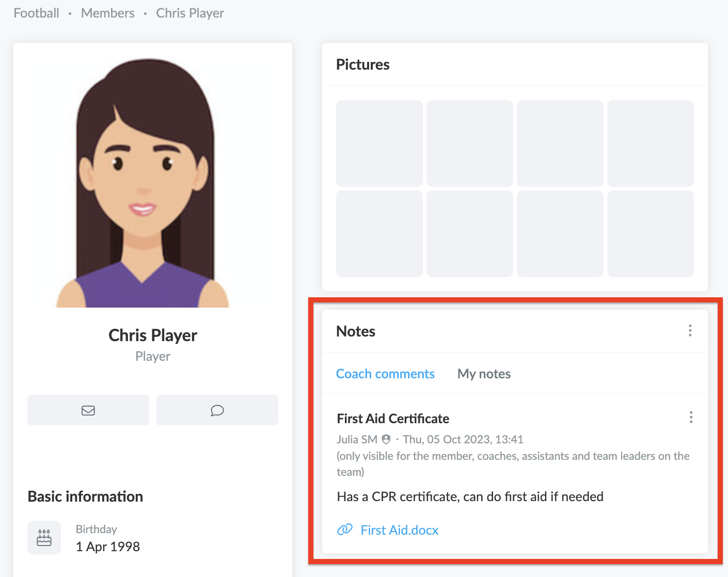Viewport: 728px width, 577px height.
Task: Click Chris Player's profile avatar image
Action: pos(143,183)
